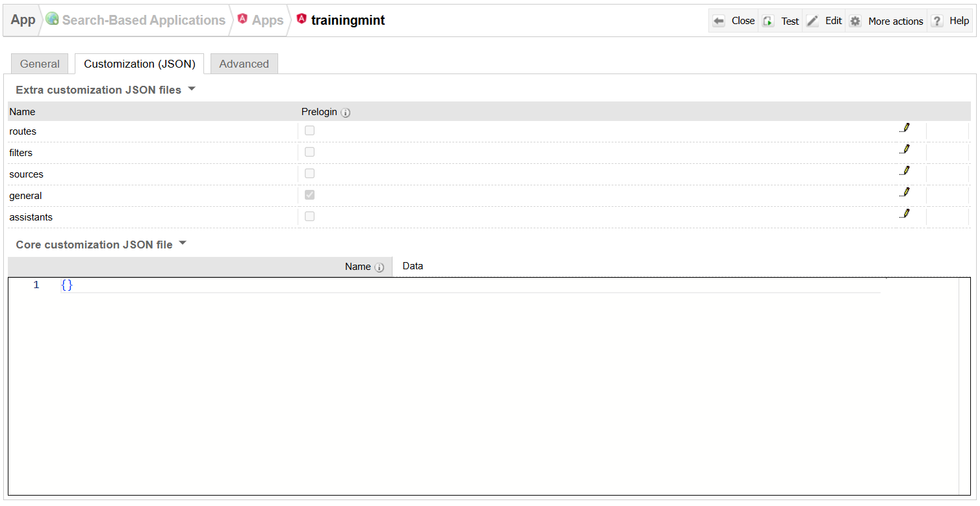Viewport: 980px width, 506px height.
Task: Click the Edit pencil toolbar icon
Action: coord(812,21)
